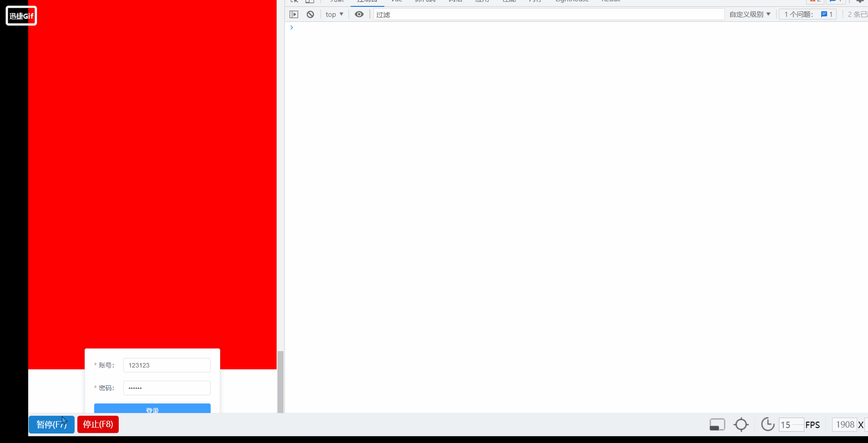Open the 自定义级别 log level dropdown

(x=750, y=15)
